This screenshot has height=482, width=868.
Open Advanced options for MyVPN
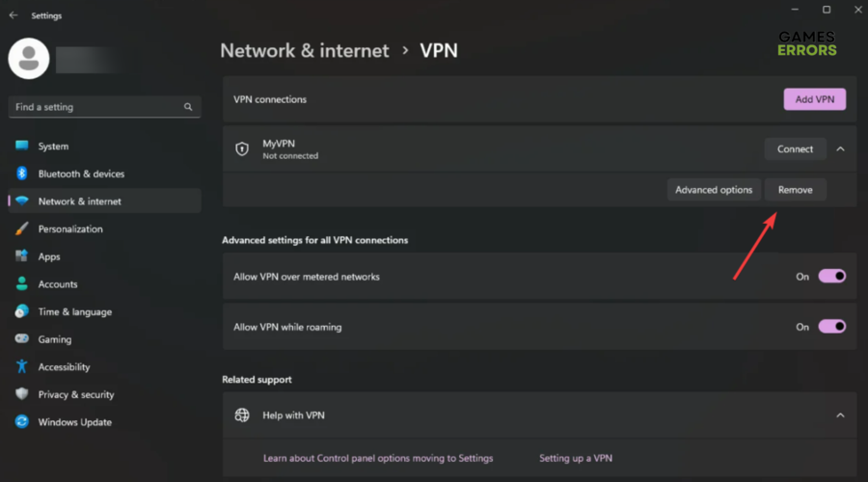pyautogui.click(x=714, y=190)
